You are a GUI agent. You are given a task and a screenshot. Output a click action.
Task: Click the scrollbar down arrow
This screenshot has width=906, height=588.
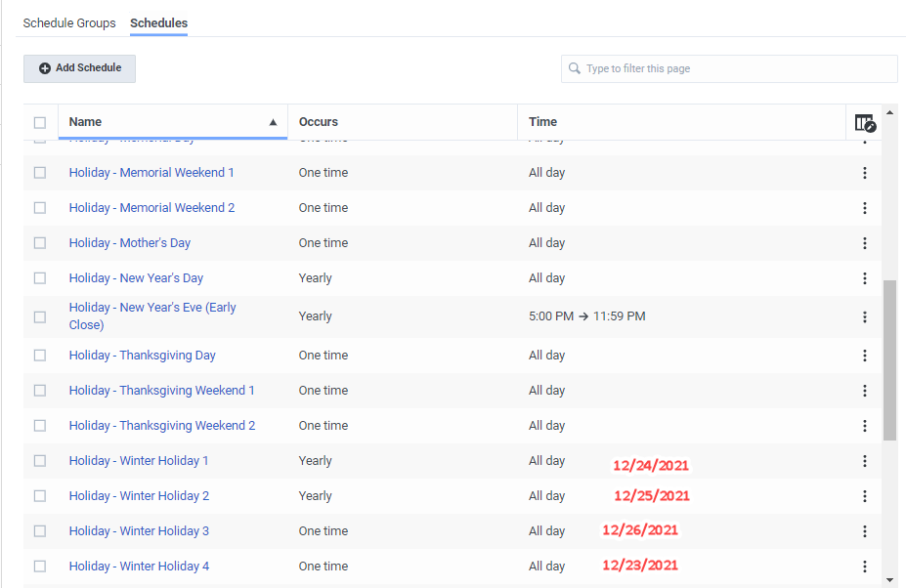pyautogui.click(x=889, y=580)
